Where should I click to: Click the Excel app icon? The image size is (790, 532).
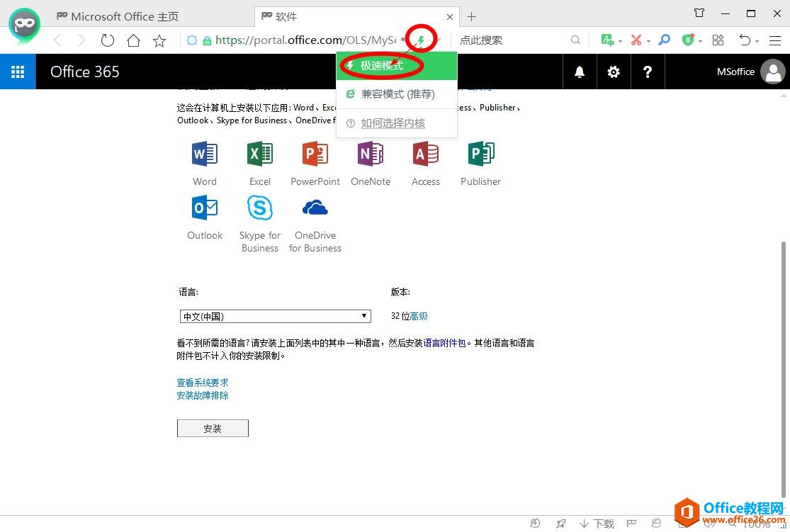point(260,154)
